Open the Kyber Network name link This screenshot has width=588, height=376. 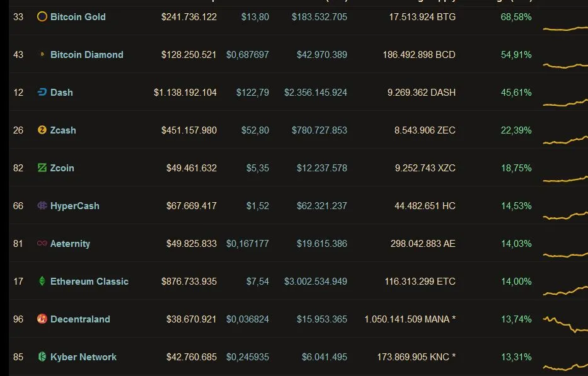click(83, 357)
